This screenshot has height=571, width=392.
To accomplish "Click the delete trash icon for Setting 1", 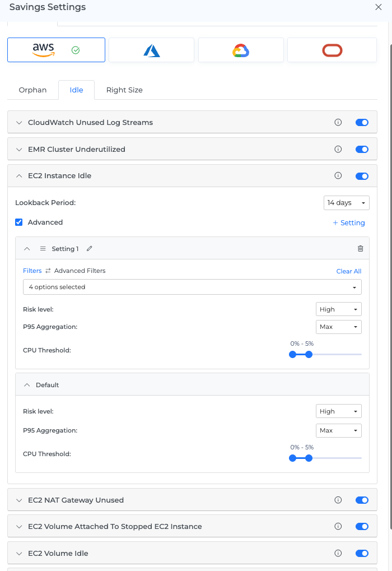I will [360, 249].
